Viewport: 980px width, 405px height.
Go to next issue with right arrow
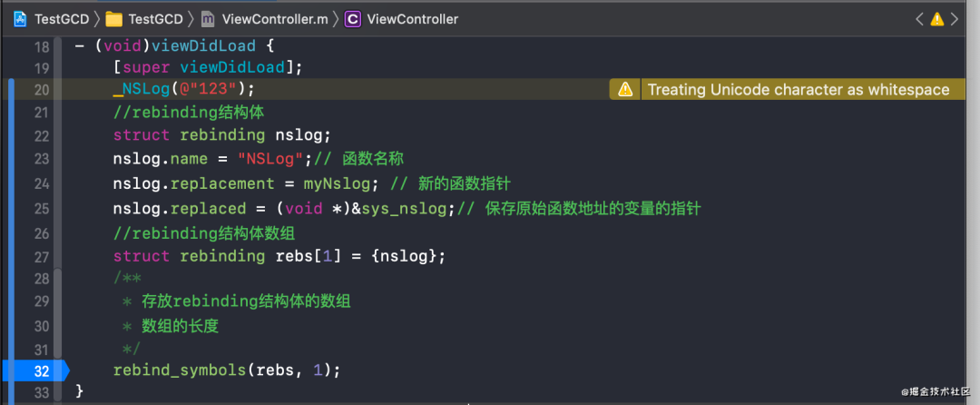[x=956, y=18]
